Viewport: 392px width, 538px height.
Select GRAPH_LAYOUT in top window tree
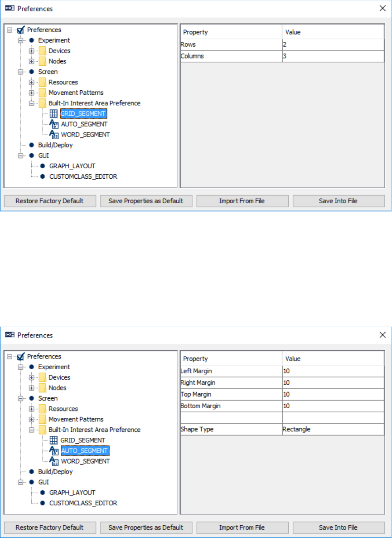coord(73,166)
